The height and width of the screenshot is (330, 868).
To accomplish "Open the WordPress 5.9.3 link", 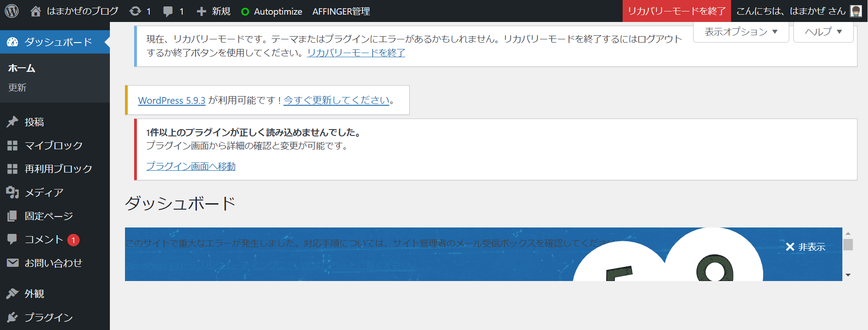I will pos(172,101).
